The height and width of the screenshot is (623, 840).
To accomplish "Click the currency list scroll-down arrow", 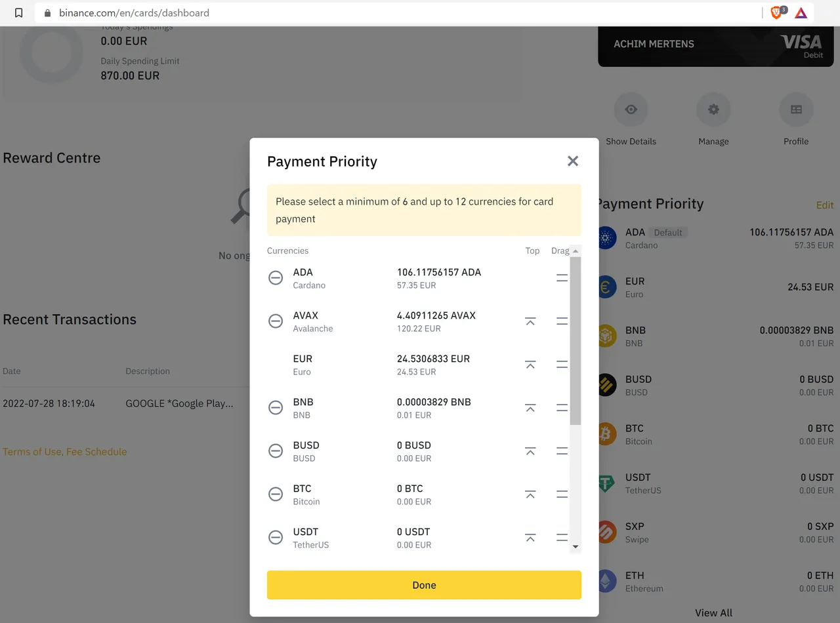I will (576, 546).
